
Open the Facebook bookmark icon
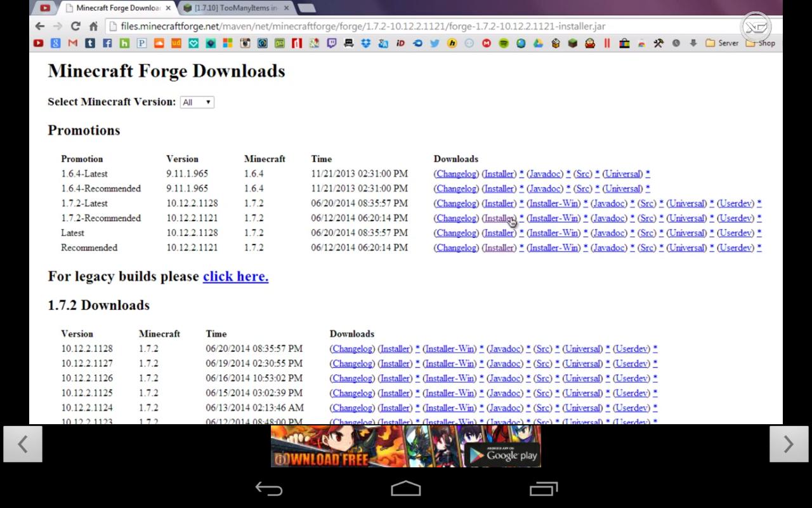[107, 43]
